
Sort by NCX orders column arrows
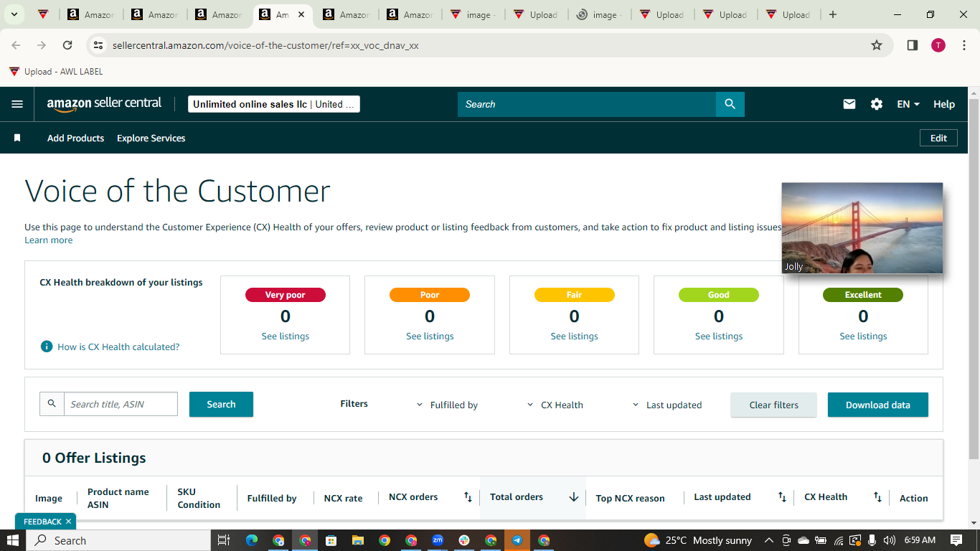coord(468,496)
